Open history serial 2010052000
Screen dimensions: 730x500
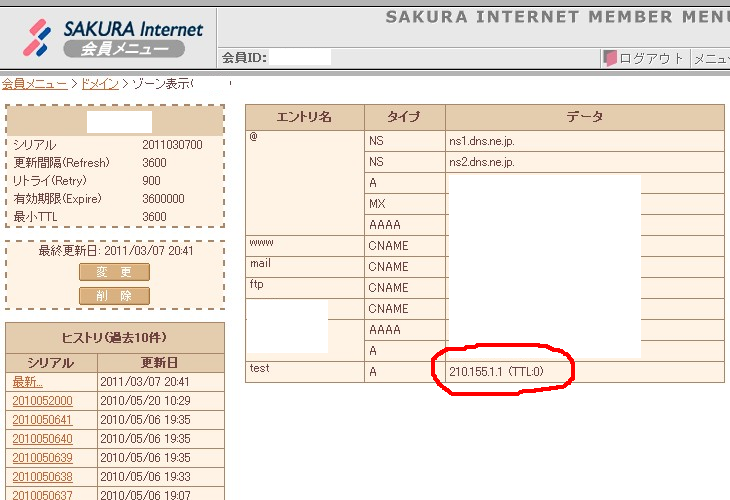point(42,401)
